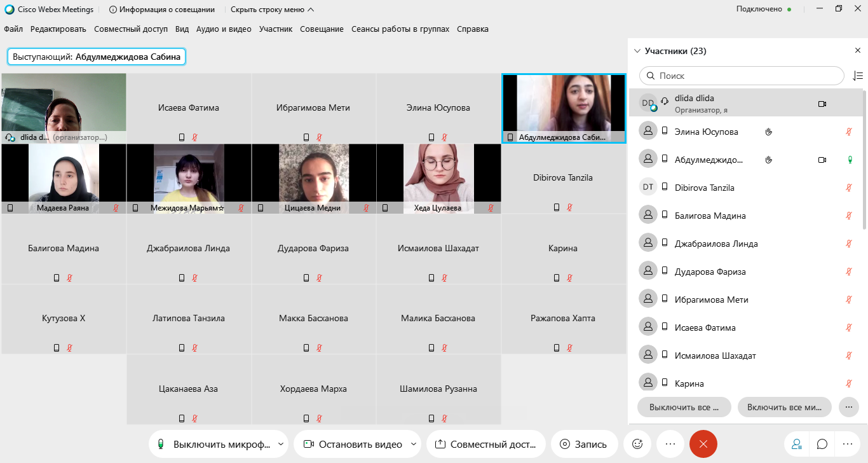Open the Совместный доступ menu
868x463 pixels.
coord(131,29)
